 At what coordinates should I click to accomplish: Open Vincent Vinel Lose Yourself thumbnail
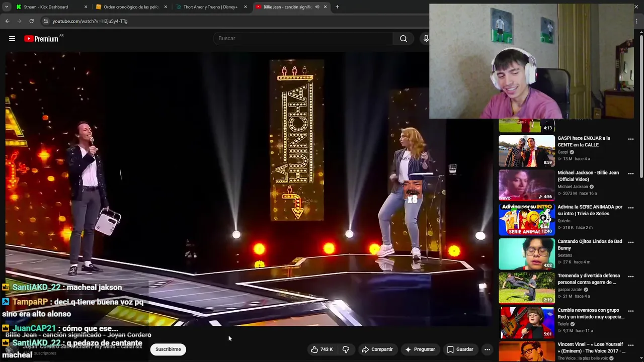click(x=527, y=351)
